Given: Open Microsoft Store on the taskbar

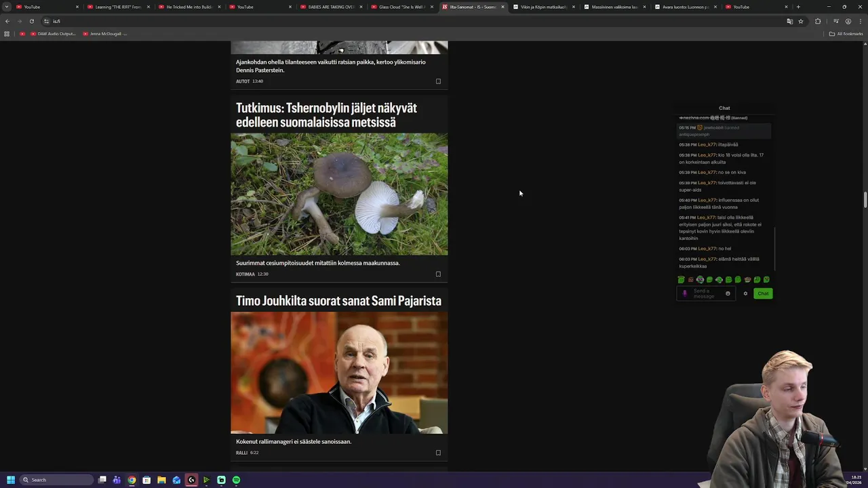Looking at the screenshot, I should tap(146, 480).
